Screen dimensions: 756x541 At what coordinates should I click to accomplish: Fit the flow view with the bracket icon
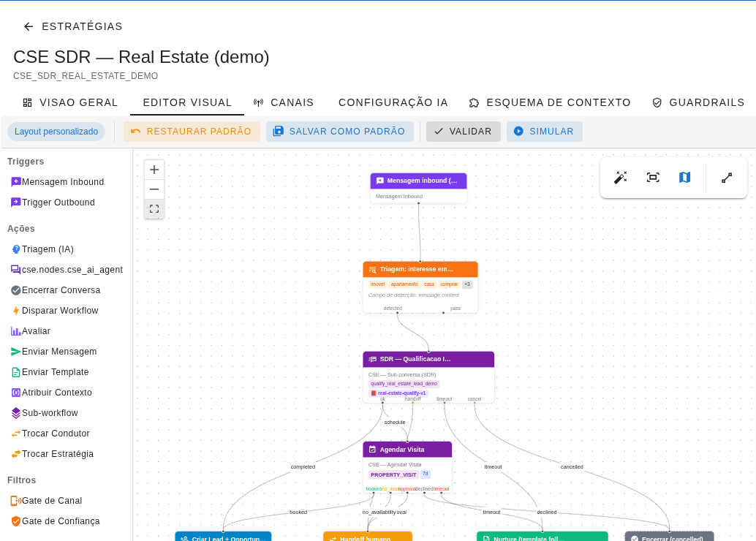[x=154, y=209]
